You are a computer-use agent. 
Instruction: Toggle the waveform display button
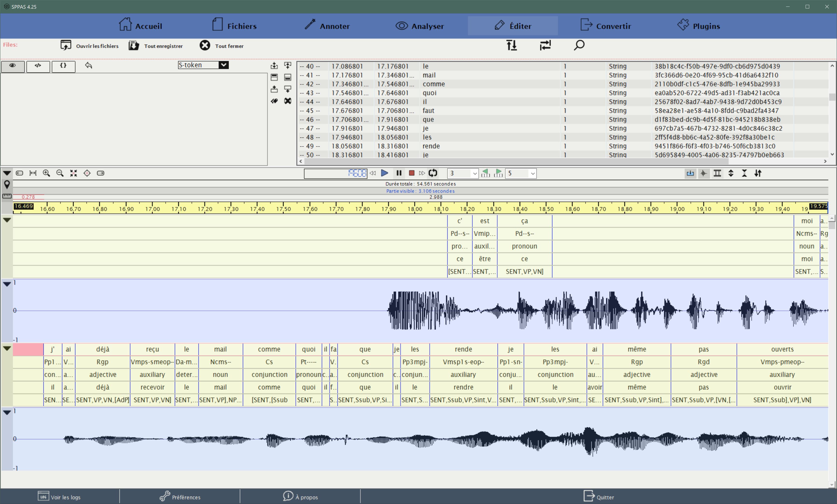[703, 173]
